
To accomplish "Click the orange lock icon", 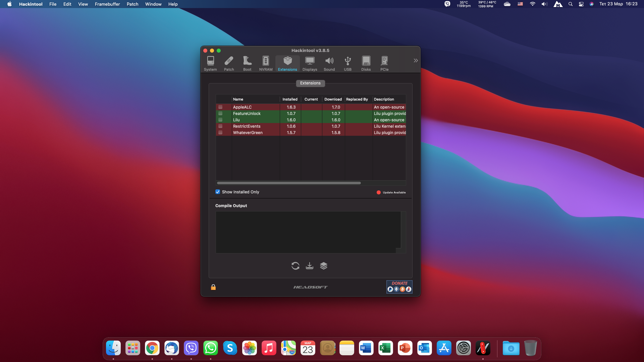I will [x=213, y=287].
